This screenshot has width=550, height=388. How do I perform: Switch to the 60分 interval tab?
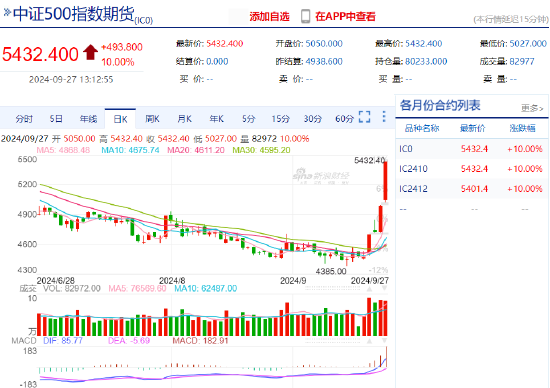[x=344, y=119]
